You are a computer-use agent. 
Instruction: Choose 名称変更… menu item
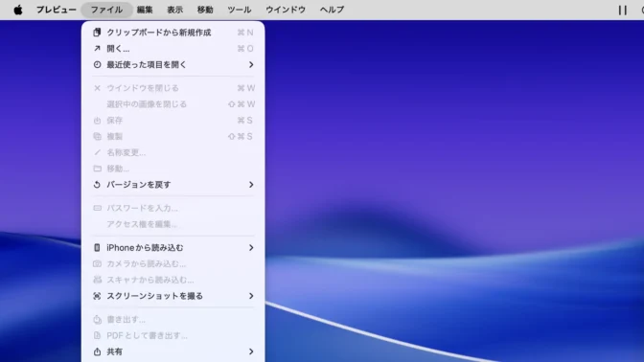(x=172, y=152)
